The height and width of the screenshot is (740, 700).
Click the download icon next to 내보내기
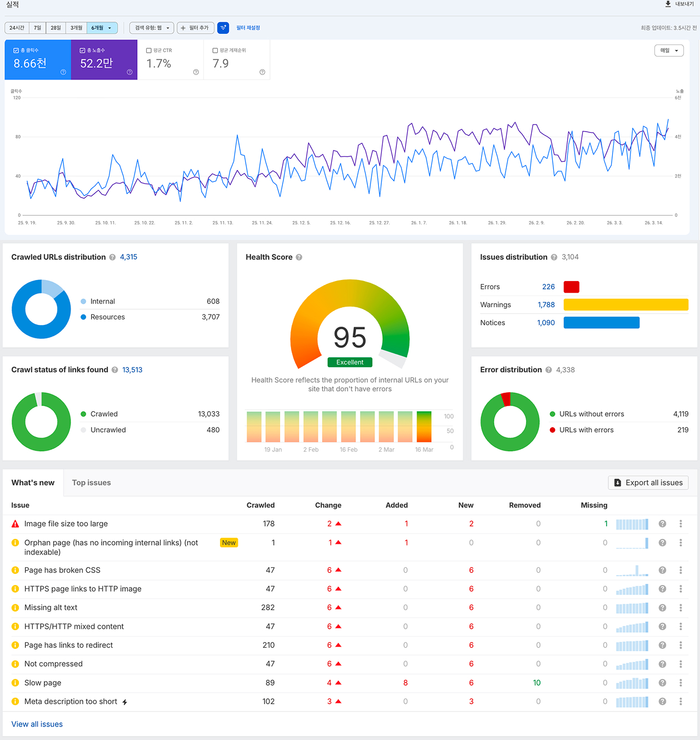pyautogui.click(x=668, y=4)
